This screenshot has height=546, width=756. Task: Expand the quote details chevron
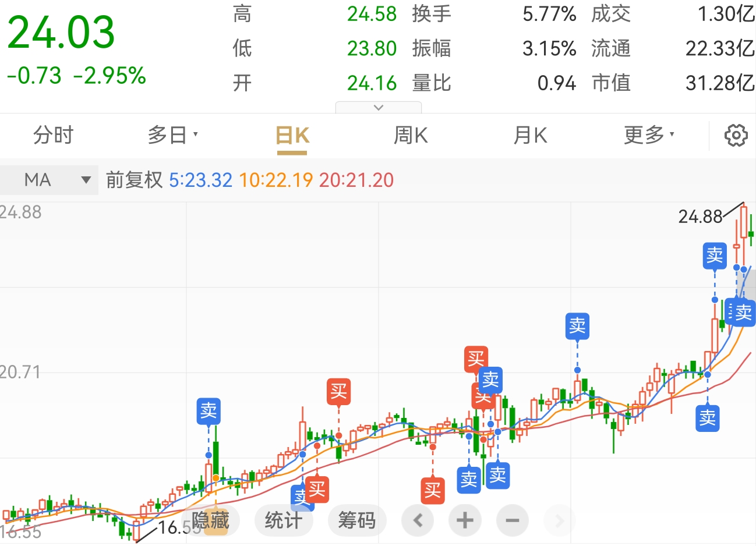pyautogui.click(x=379, y=107)
